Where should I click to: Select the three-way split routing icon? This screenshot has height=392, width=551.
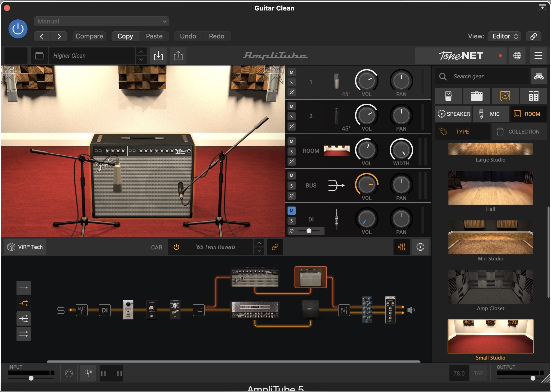(x=24, y=319)
